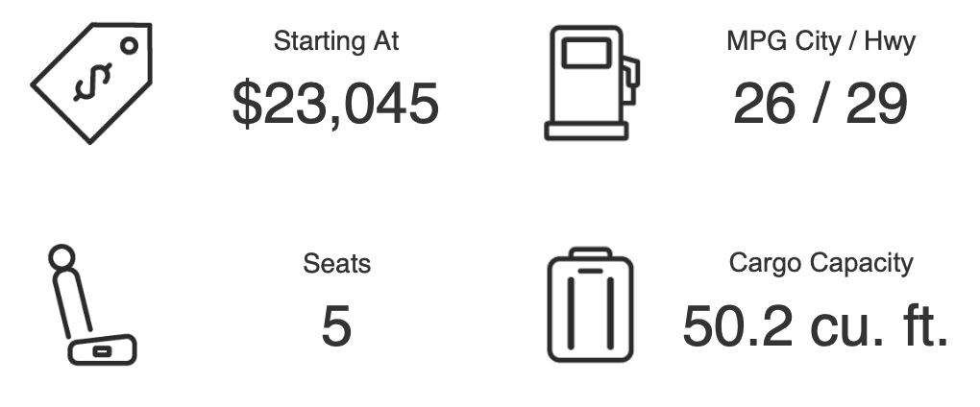Click the city MPG value 26
980x407 pixels.
point(765,103)
